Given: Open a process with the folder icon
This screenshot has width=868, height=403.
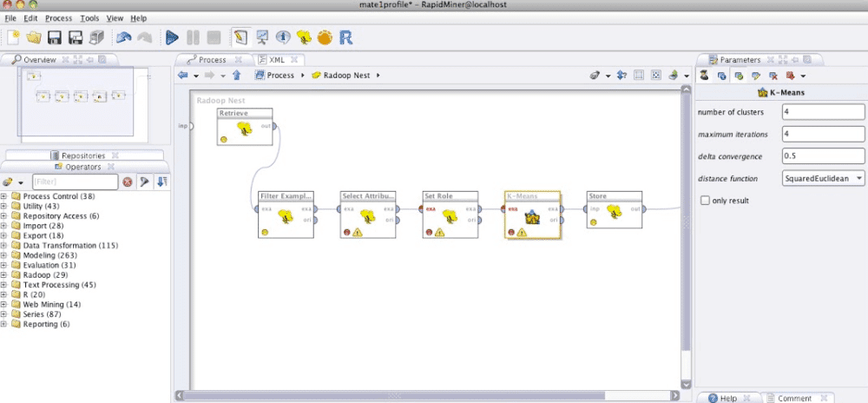Looking at the screenshot, I should click(34, 37).
